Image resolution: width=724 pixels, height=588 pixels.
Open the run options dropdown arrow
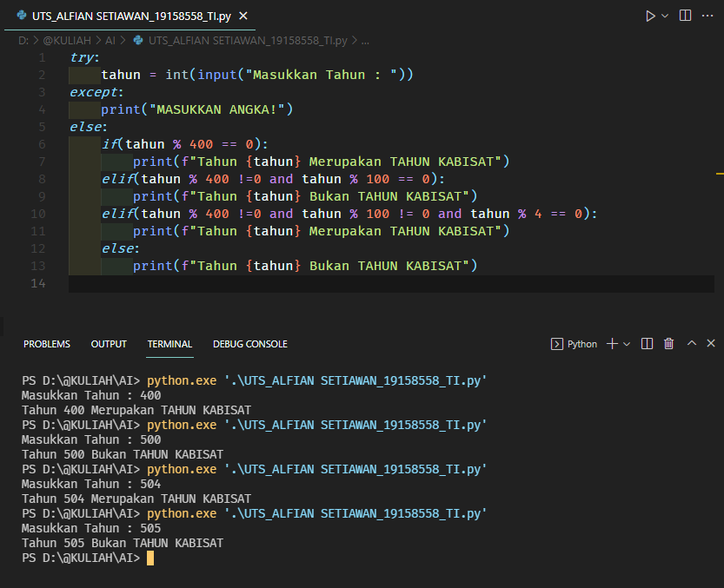tap(666, 16)
